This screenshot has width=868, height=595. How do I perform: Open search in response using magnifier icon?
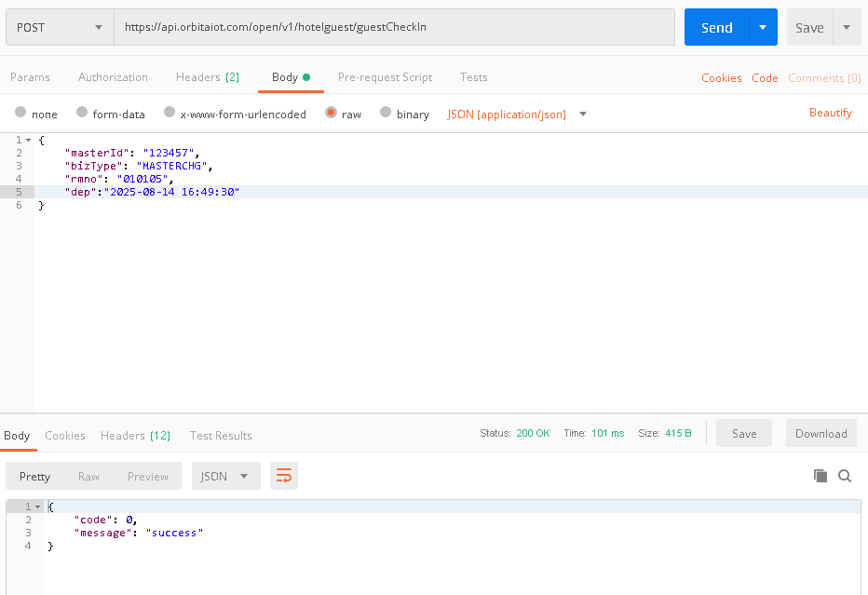click(x=845, y=476)
